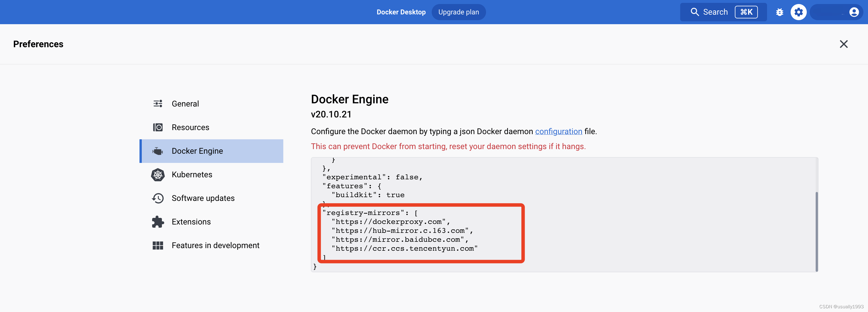Switch to the Resources tab
This screenshot has height=312, width=868.
pos(212,128)
